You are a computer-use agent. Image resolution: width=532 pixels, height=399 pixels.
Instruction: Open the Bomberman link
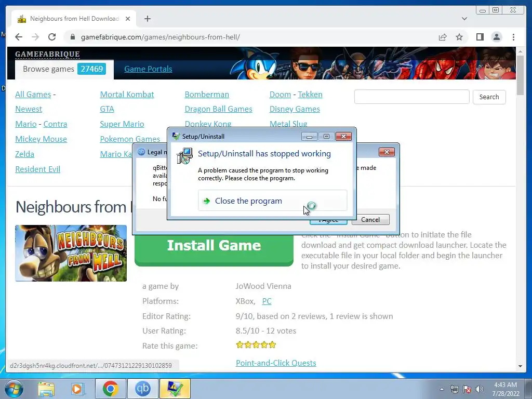207,95
